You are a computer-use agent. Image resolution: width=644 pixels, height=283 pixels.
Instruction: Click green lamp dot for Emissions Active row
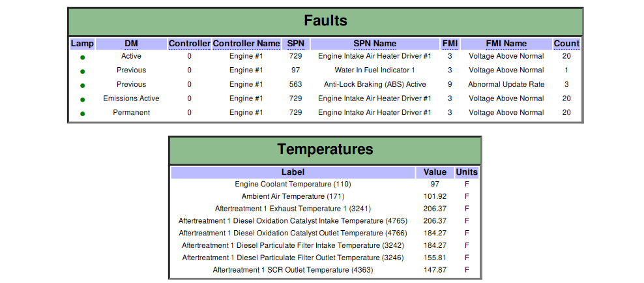83,100
